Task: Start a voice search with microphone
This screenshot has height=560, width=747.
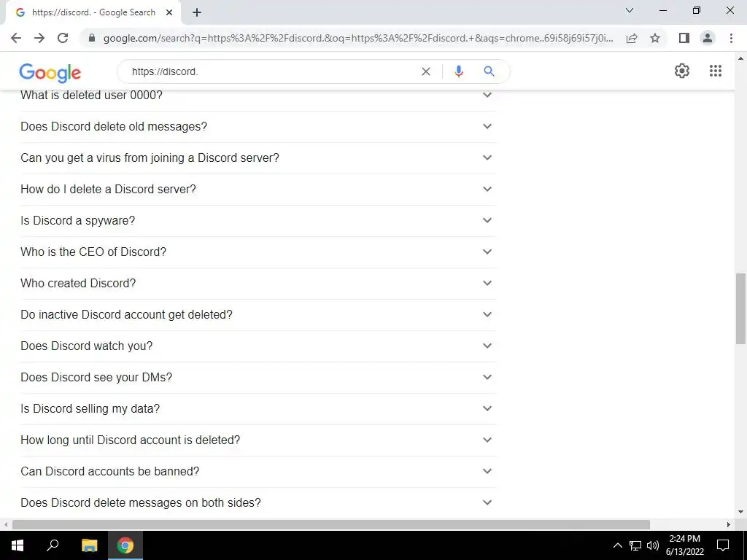Action: pos(459,71)
